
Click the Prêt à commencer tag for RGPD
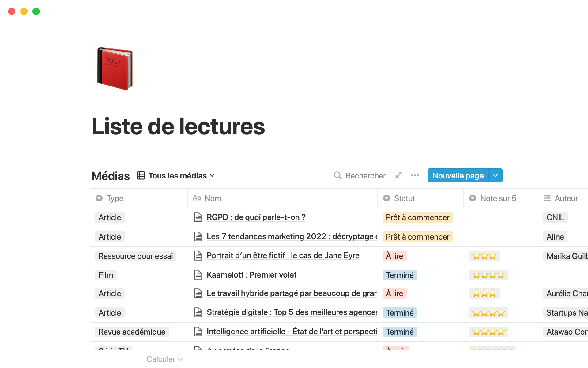(417, 217)
